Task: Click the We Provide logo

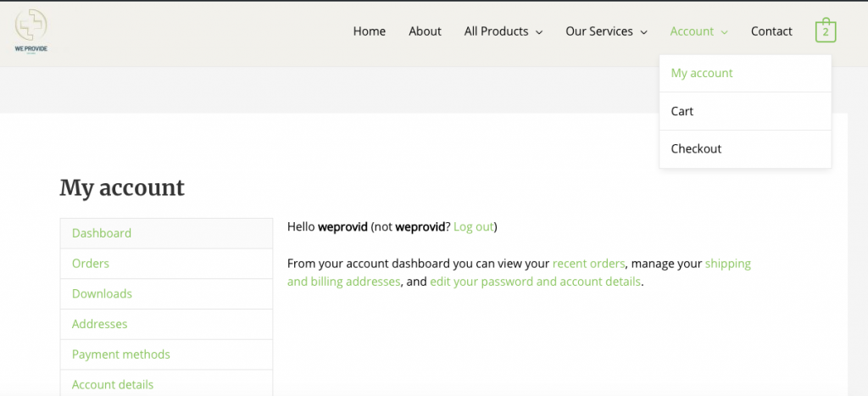Action: coord(31,31)
